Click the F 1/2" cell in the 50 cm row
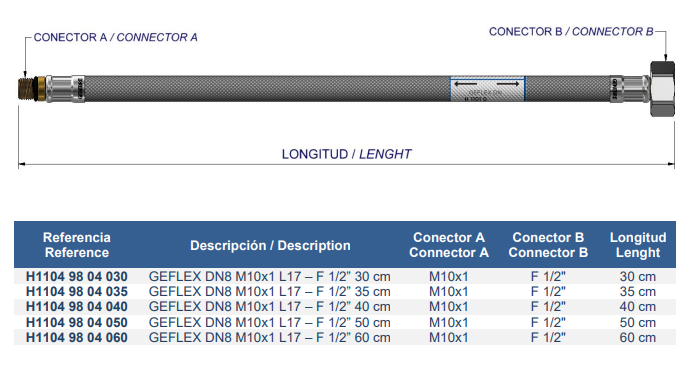 548,322
